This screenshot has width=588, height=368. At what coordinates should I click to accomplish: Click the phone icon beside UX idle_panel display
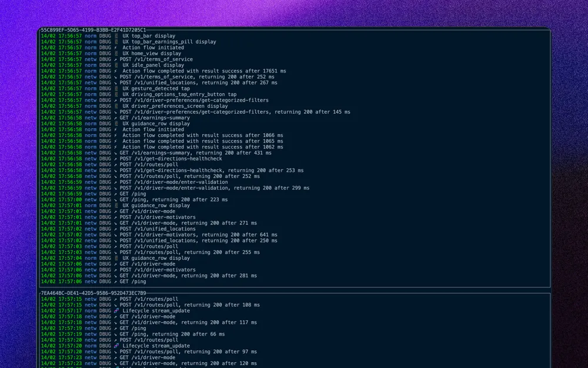[x=116, y=65]
